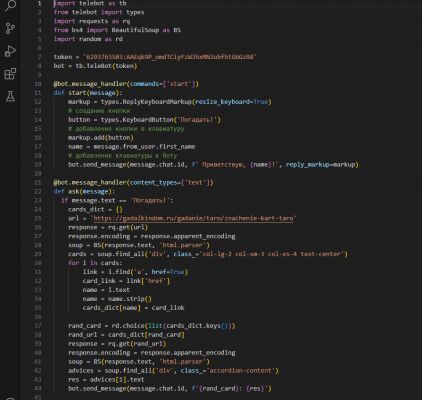Viewport: 422px width, 400px height.
Task: Click line number 10 in the gutter
Action: pyautogui.click(x=38, y=84)
